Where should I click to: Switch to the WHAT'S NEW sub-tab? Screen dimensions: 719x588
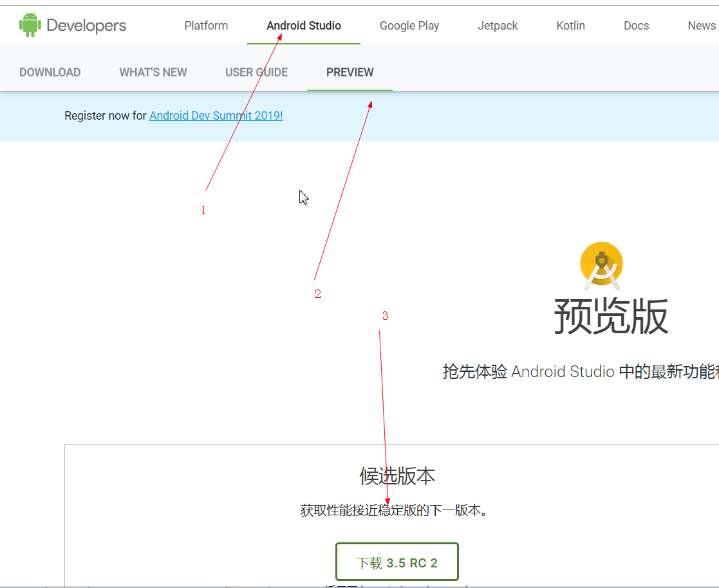click(153, 73)
